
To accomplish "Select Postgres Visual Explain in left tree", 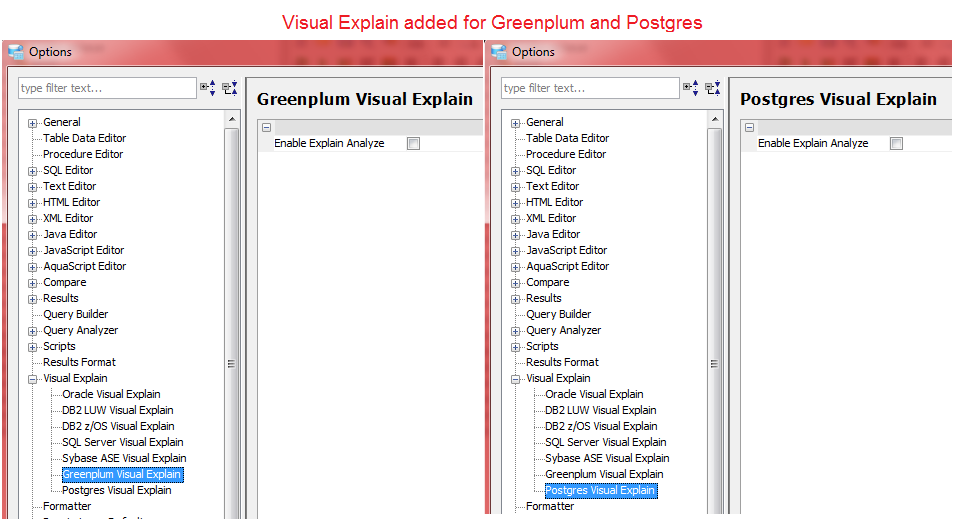I will pyautogui.click(x=116, y=491).
